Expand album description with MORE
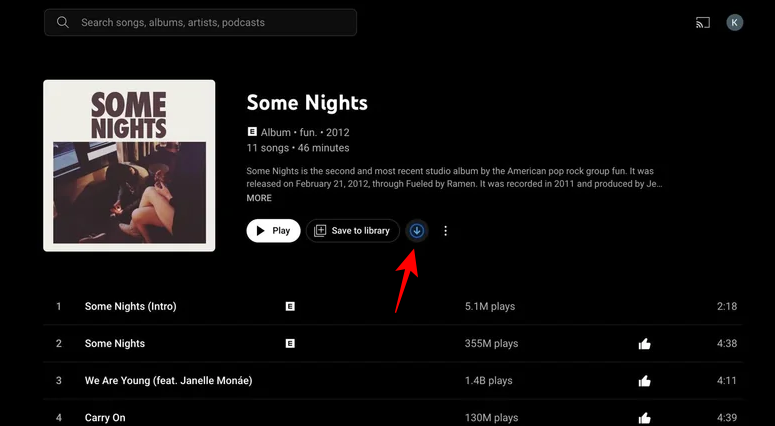Viewport: 775px width, 426px height. point(259,198)
